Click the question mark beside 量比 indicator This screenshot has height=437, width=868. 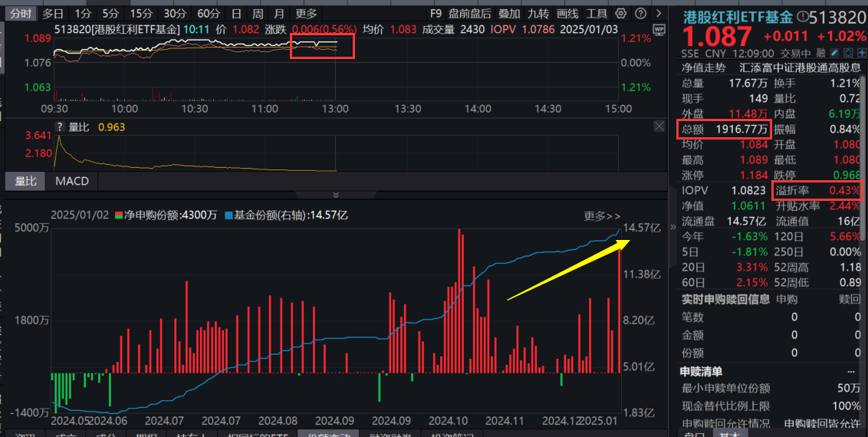pyautogui.click(x=58, y=127)
